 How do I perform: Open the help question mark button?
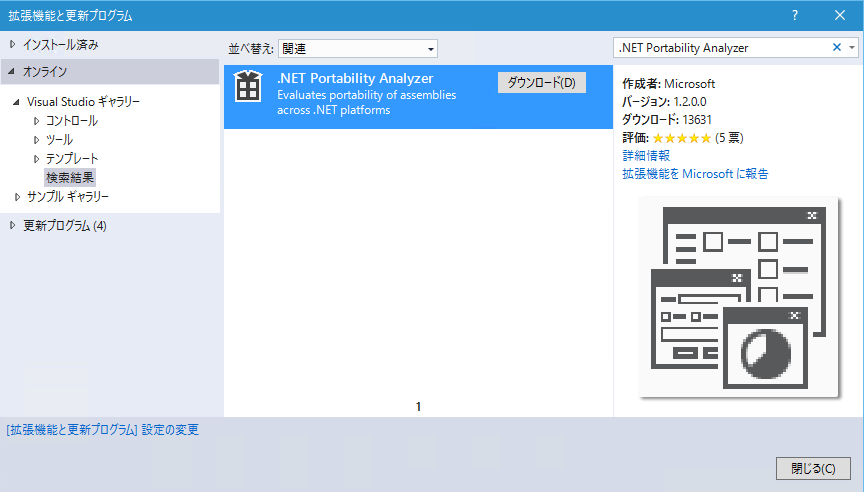[x=795, y=15]
